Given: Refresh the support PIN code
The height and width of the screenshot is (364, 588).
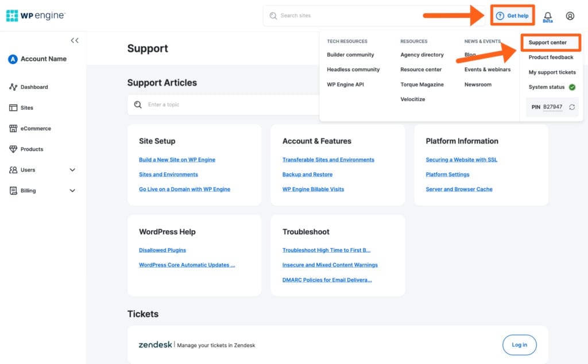Looking at the screenshot, I should 573,107.
